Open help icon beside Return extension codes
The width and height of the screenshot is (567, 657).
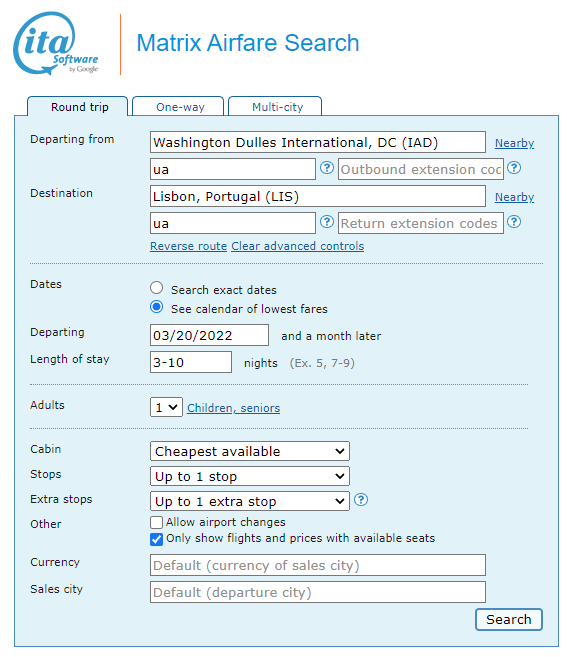[514, 222]
